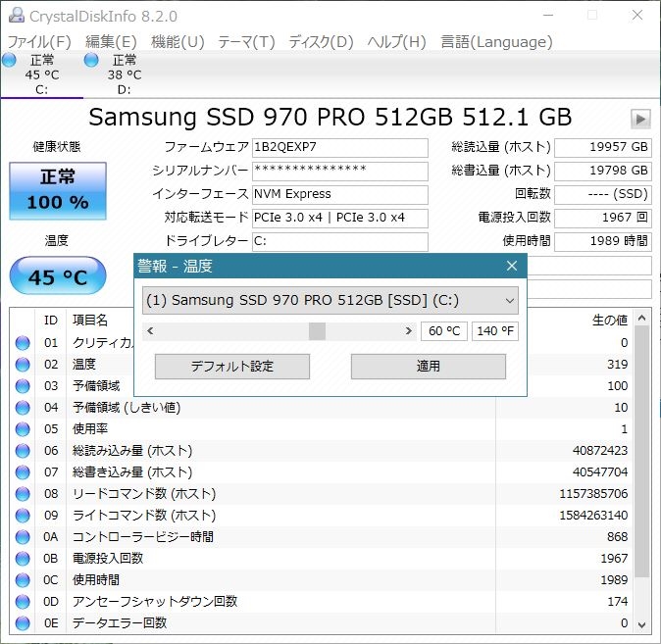Click status orb for attribute 05 使用率
The height and width of the screenshot is (644, 661).
(23, 429)
